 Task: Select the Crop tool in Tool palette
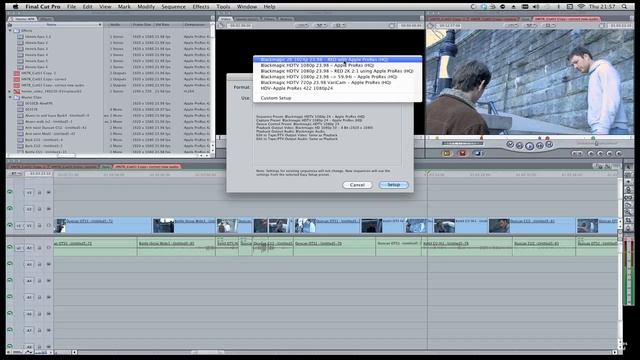pos(628,221)
